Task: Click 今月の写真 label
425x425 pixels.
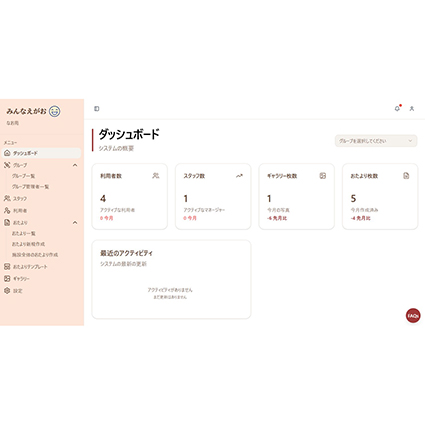Action: pyautogui.click(x=278, y=210)
